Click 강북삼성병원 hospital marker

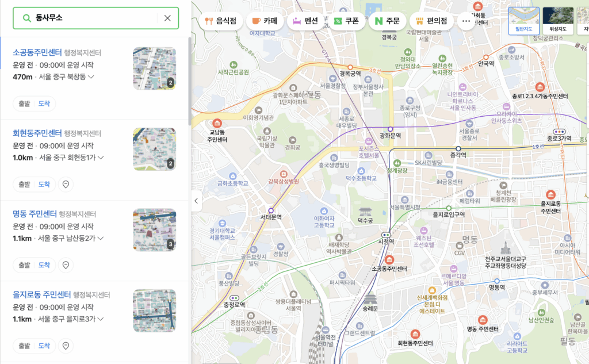[284, 174]
